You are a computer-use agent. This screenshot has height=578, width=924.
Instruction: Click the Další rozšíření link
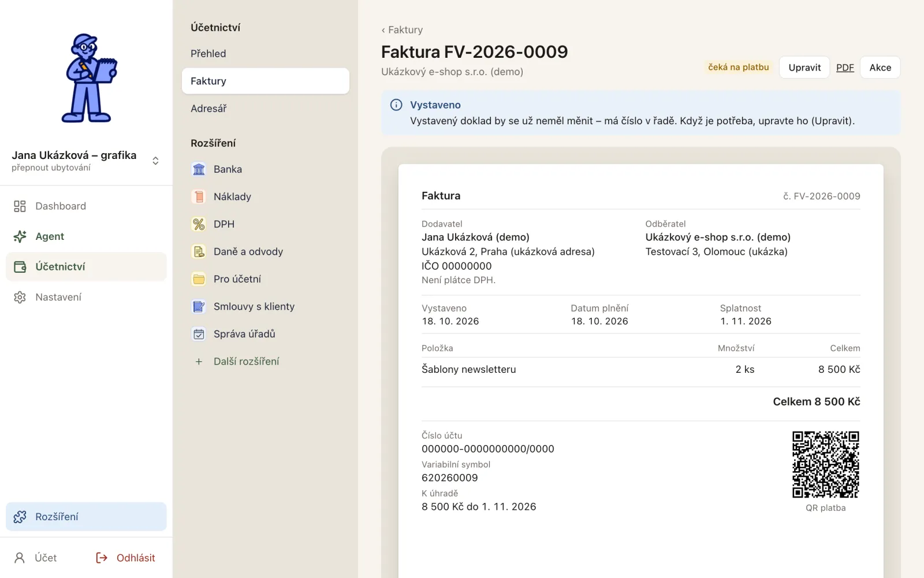pos(247,361)
